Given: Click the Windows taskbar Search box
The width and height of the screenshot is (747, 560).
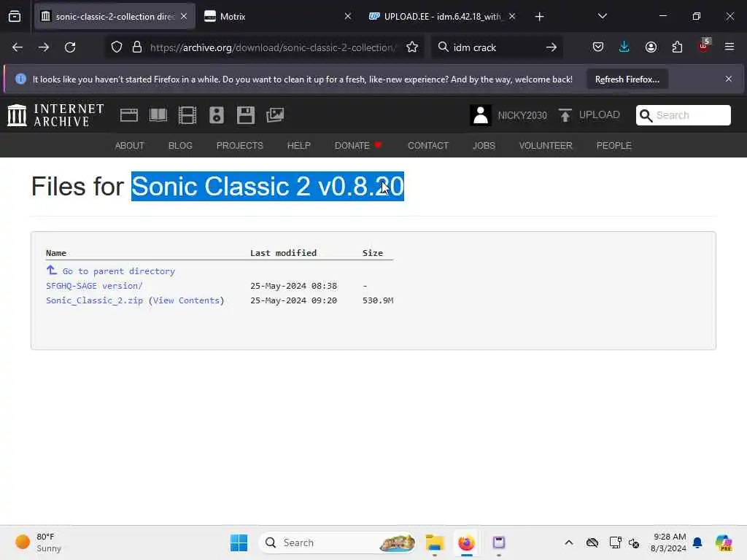Looking at the screenshot, I should click(x=337, y=542).
